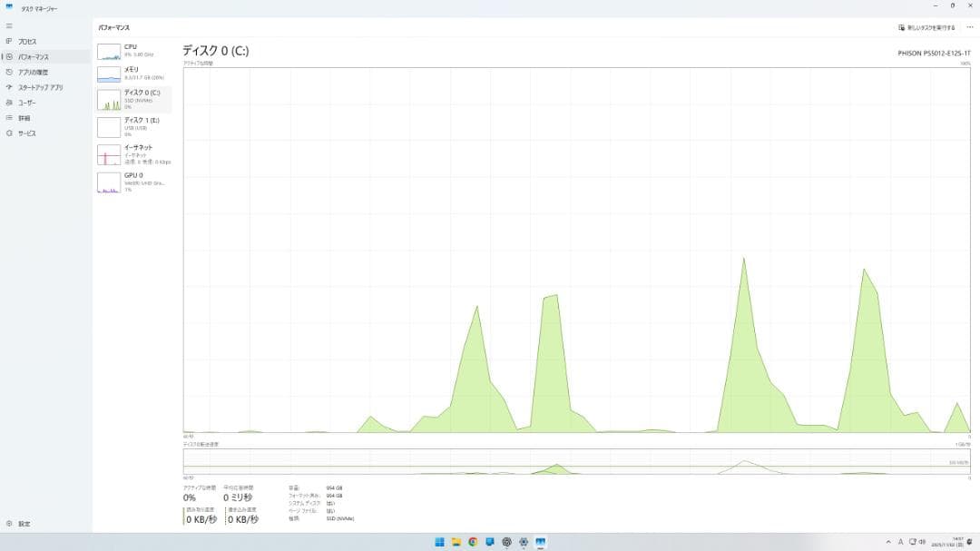Open the 詳細 (Details) page
This screenshot has height=551, width=980.
pyautogui.click(x=24, y=118)
